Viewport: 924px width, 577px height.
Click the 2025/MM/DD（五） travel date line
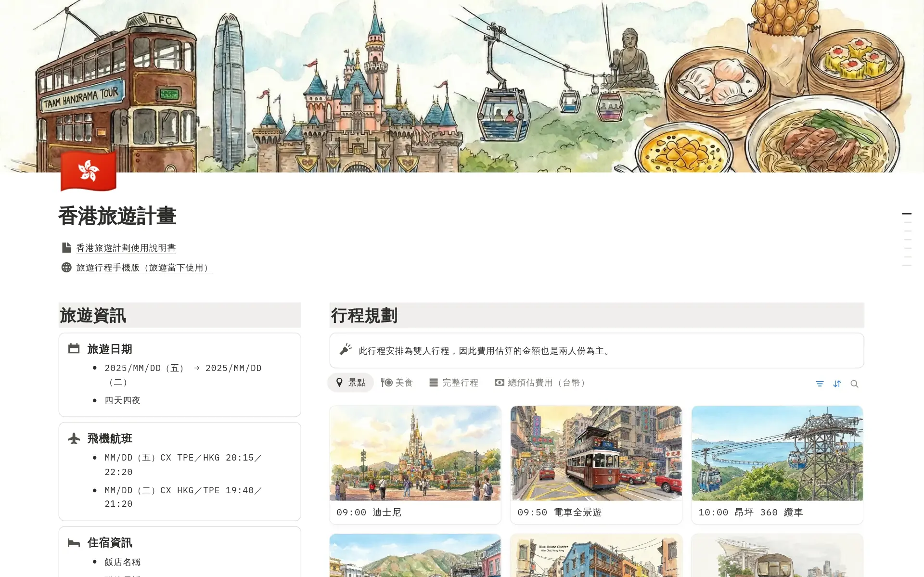[183, 375]
